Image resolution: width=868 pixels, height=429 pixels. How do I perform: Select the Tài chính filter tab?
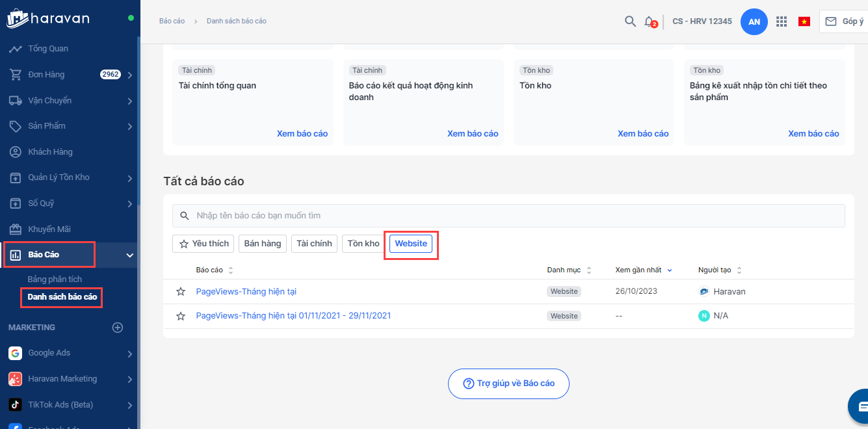[314, 244]
